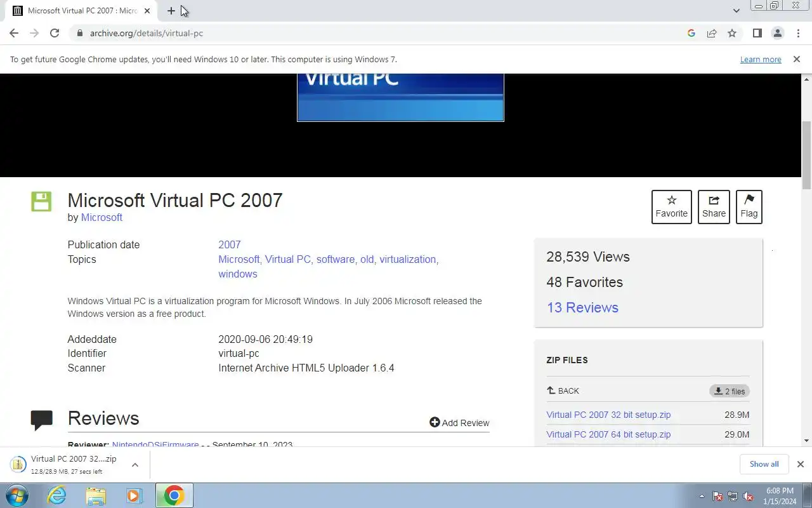The width and height of the screenshot is (812, 508).
Task: Open the Chrome three-dot menu
Action: pos(797,33)
